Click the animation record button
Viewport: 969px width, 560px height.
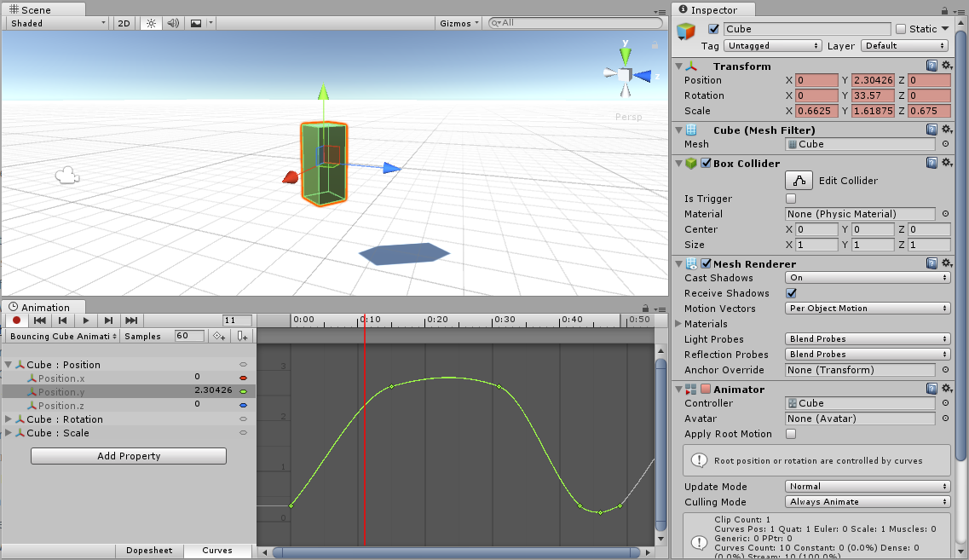click(x=16, y=320)
